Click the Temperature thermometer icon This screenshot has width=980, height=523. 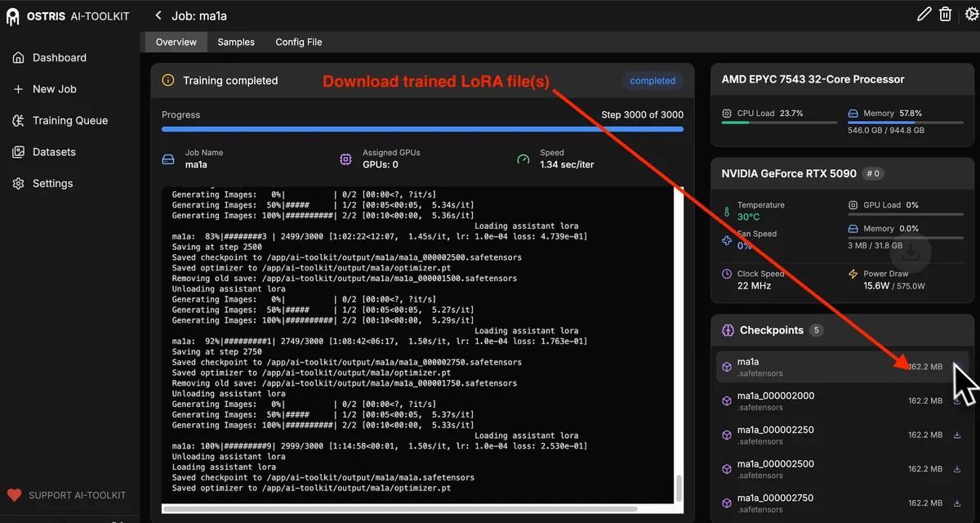click(x=727, y=212)
